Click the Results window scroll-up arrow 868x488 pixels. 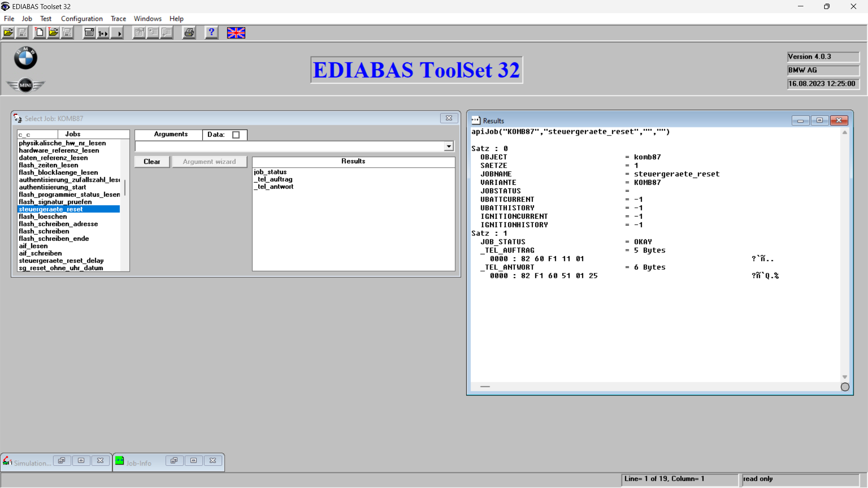pos(844,132)
